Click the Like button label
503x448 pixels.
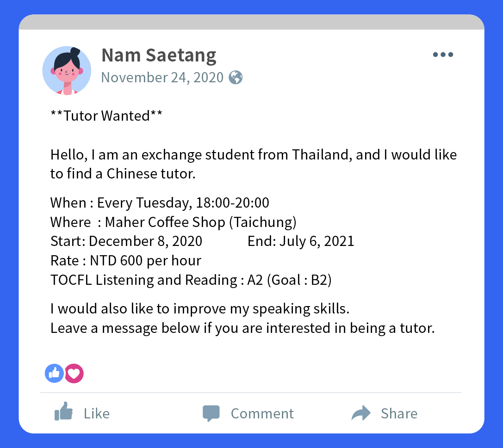(97, 413)
